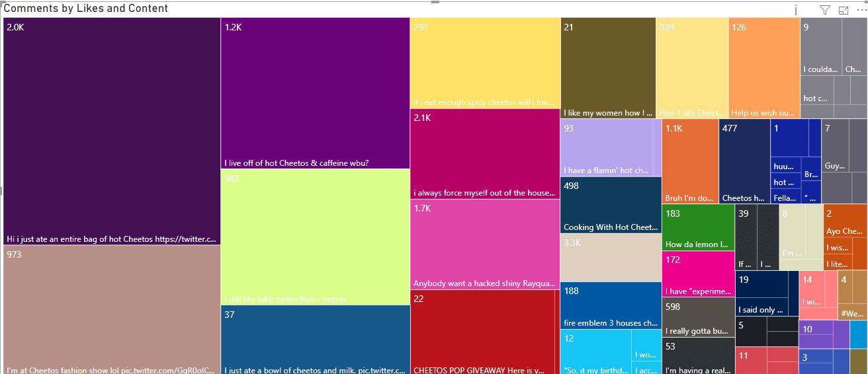Viewport: 868px width, 374px height.
Task: Select the 1.1K 'Bruh I'm do' tile
Action: (x=690, y=161)
